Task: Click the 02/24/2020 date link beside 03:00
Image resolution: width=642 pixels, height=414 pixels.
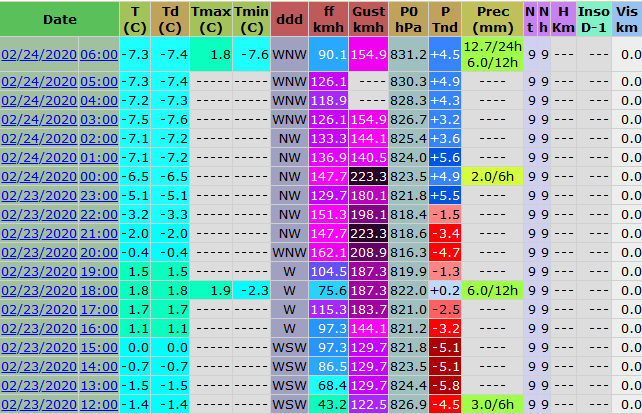Action: click(38, 118)
